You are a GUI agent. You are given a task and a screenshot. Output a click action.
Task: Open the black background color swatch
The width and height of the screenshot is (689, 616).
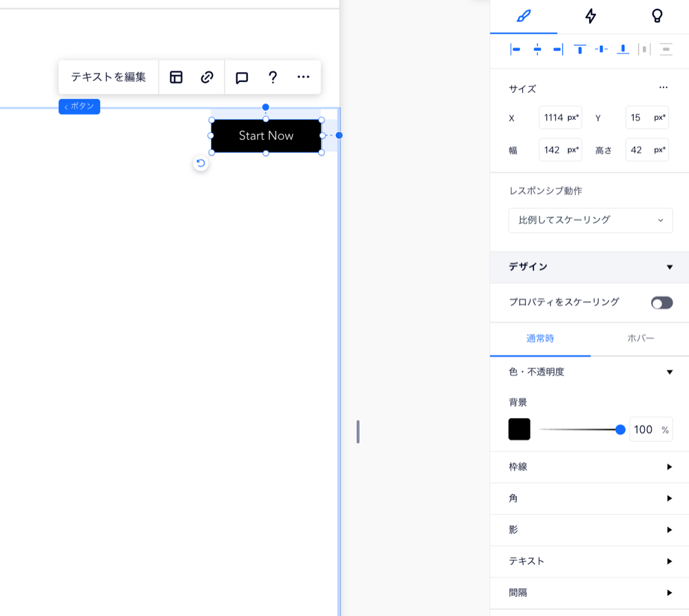519,429
